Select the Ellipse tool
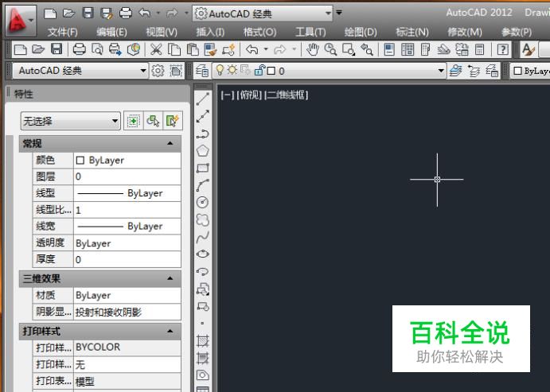This screenshot has width=550, height=392. (x=203, y=254)
